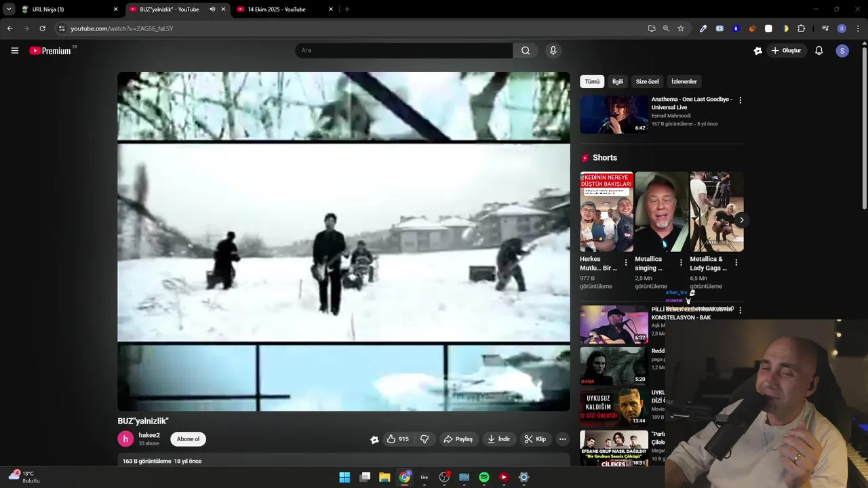Click the install app icon in the address bar
Image resolution: width=868 pixels, height=488 pixels.
pos(652,28)
